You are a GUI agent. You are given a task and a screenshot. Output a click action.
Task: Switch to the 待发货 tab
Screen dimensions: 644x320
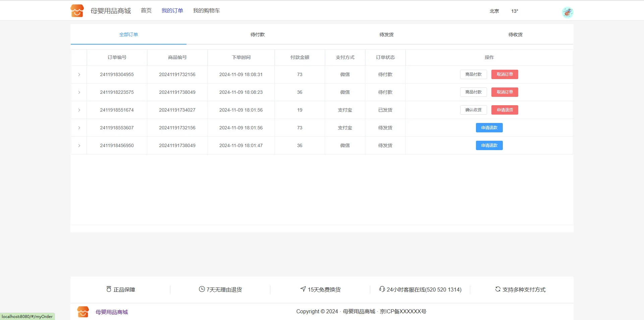coord(386,35)
